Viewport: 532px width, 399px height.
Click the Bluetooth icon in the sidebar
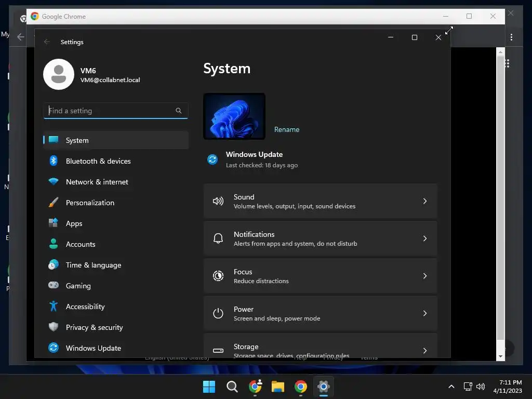pyautogui.click(x=54, y=161)
